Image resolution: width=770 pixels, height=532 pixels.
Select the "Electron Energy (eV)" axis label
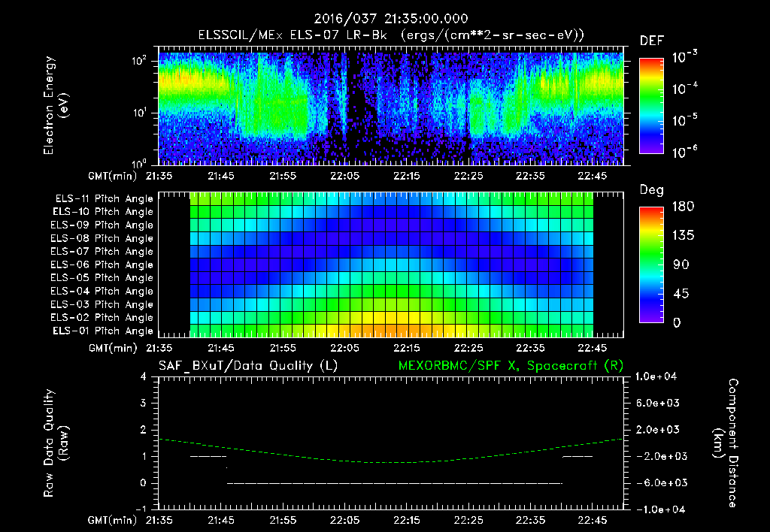coord(56,105)
